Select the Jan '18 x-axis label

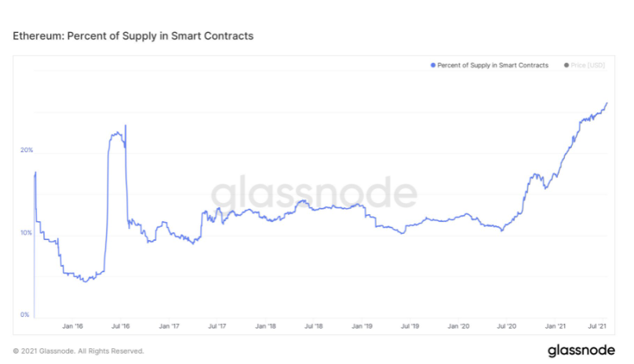coord(266,325)
